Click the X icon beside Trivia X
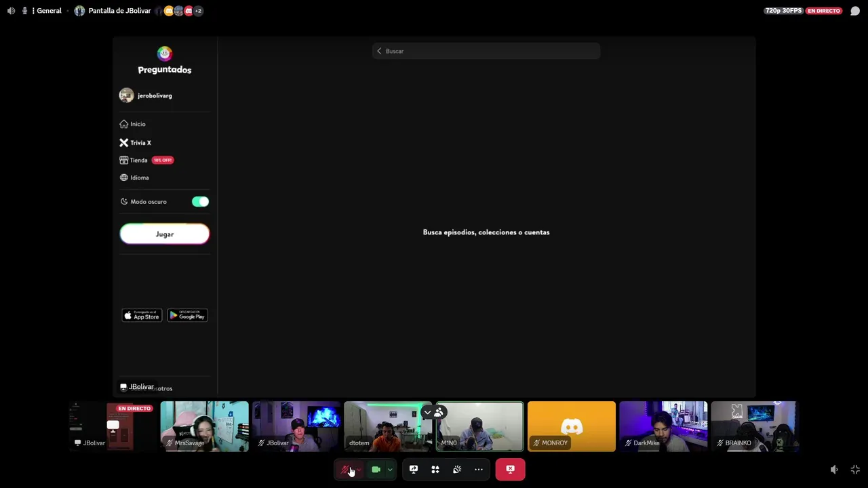Image resolution: width=868 pixels, height=488 pixels. pyautogui.click(x=124, y=143)
